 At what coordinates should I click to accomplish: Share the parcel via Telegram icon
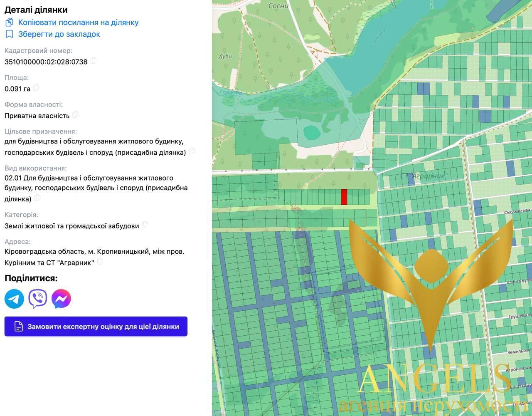point(14,299)
